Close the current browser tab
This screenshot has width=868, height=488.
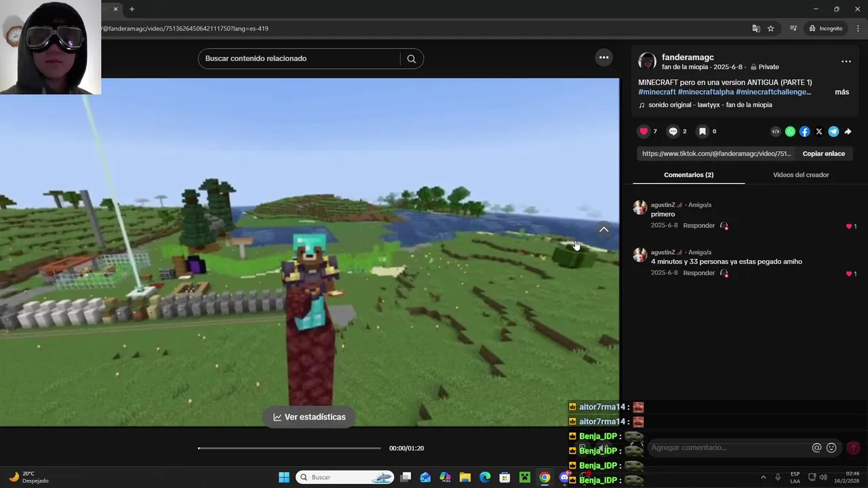click(x=115, y=9)
